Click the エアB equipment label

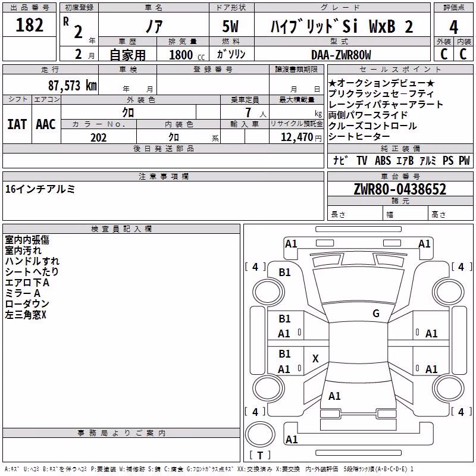(405, 160)
